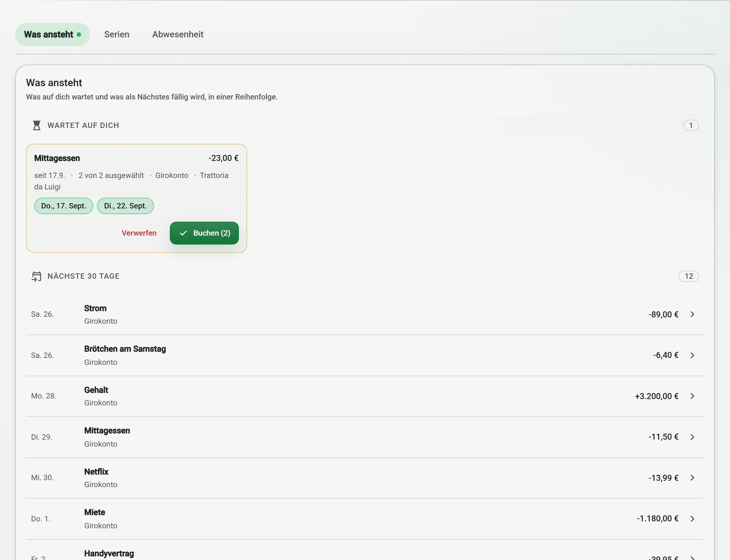Click the Mo. 28. date label
The image size is (730, 560).
(x=44, y=396)
